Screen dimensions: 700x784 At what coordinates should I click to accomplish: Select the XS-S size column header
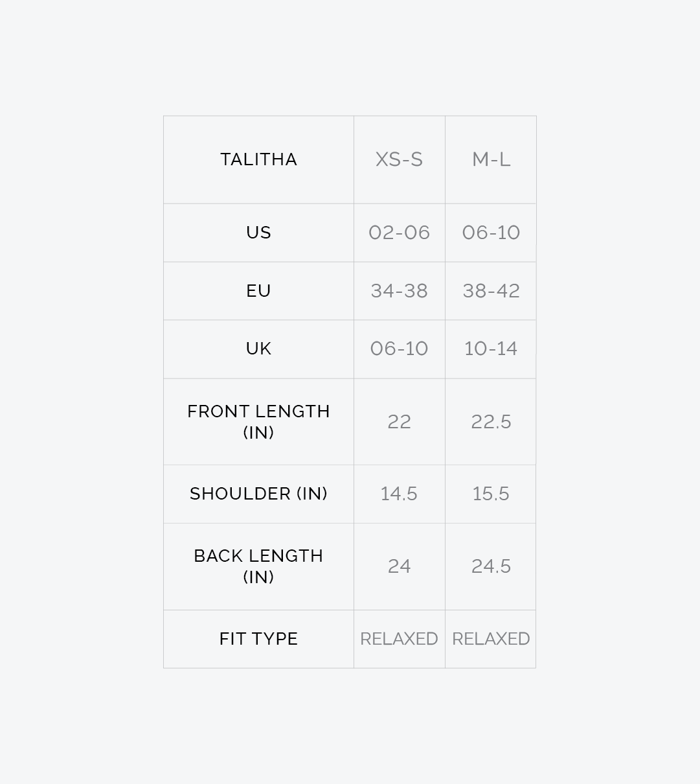[x=399, y=159]
